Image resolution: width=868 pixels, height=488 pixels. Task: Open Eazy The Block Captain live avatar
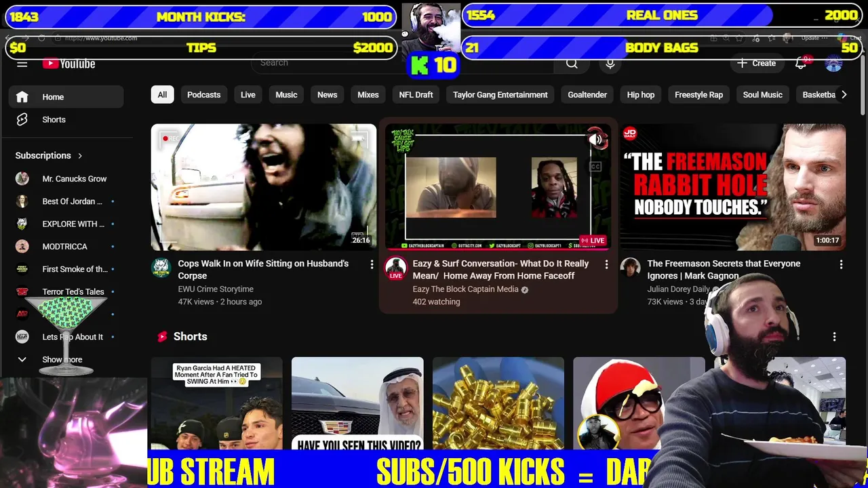click(x=395, y=268)
